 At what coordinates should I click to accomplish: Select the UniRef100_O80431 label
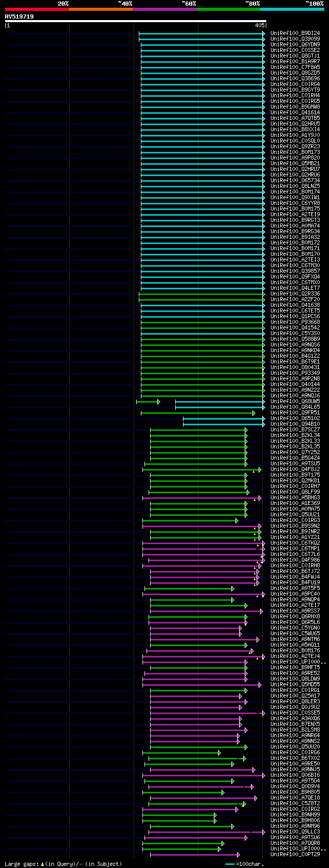click(295, 367)
